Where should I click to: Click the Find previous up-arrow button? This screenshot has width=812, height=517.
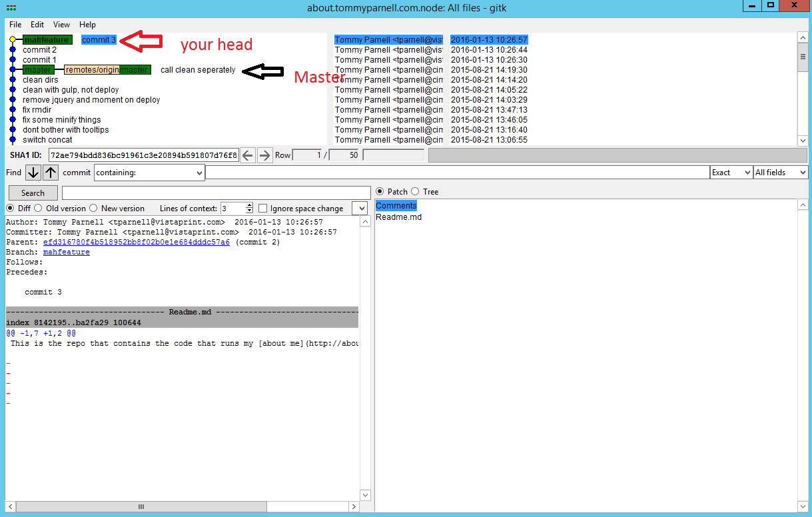(x=51, y=173)
